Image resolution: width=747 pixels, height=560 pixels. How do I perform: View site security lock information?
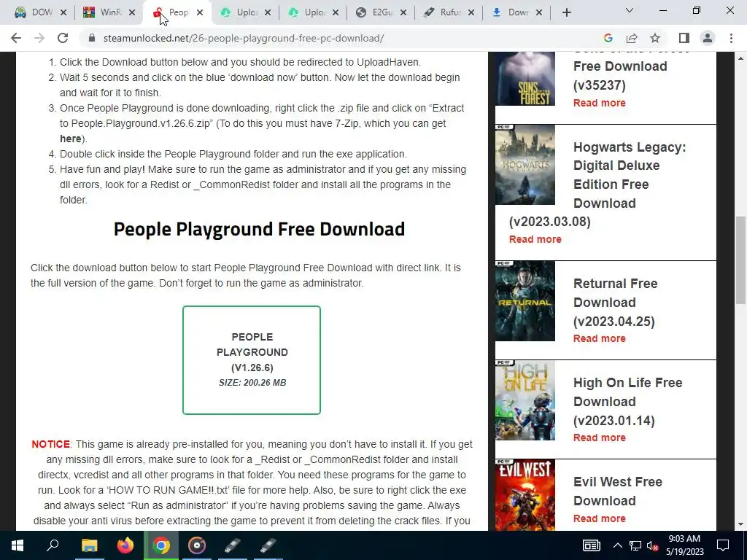pos(91,38)
